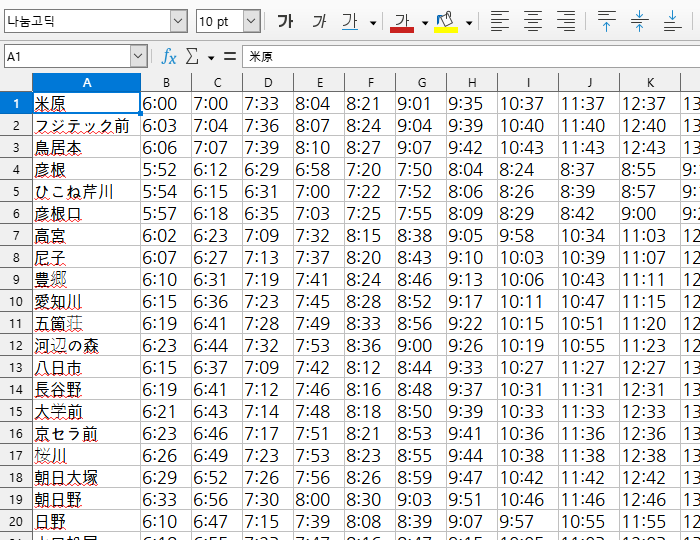Screen dimensions: 700x540
Task: Click cell J11 with time 10:51
Action: coord(589,323)
